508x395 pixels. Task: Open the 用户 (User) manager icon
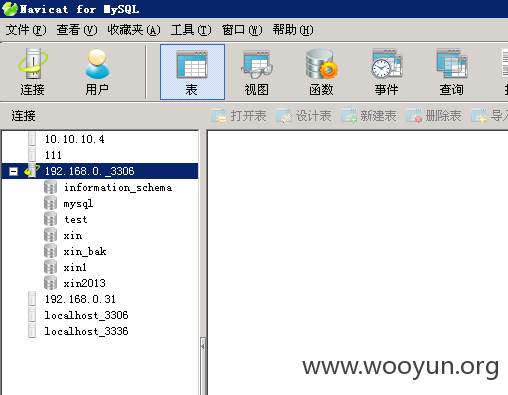(x=97, y=72)
